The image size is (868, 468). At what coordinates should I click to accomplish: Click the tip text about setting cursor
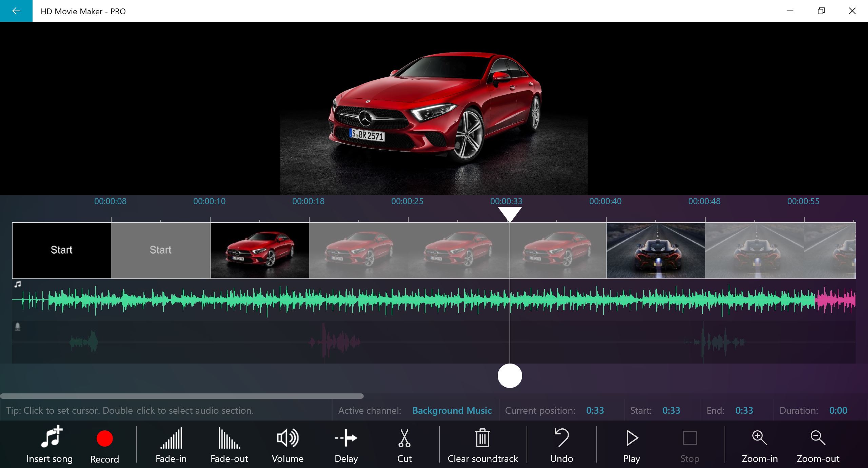(x=130, y=410)
